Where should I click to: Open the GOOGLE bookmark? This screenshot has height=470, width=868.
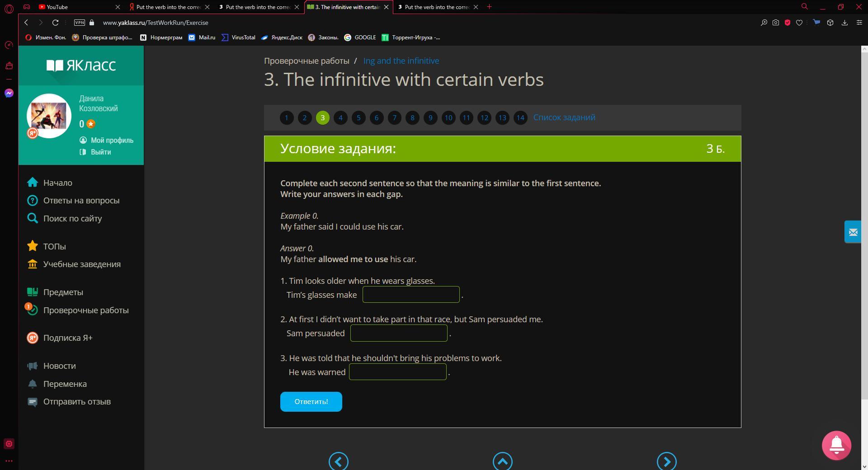(360, 38)
